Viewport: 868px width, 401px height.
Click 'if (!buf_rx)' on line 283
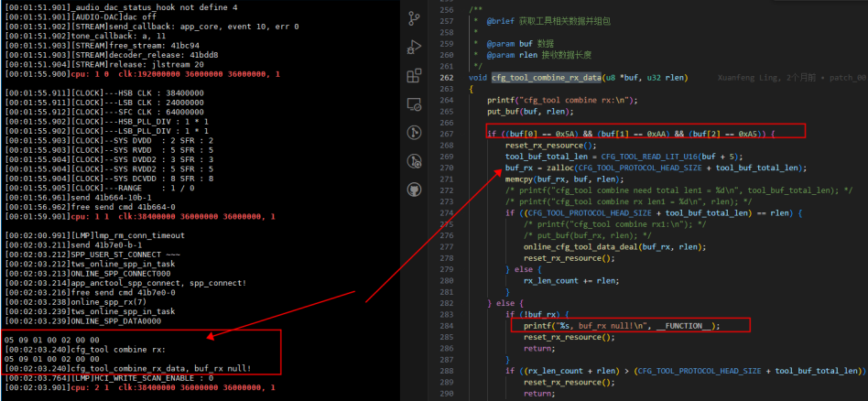[x=533, y=315]
